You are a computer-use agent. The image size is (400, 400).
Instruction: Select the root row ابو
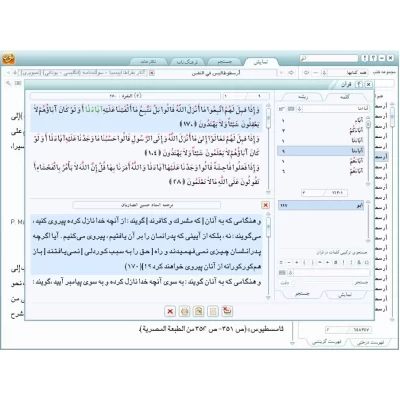tap(321, 206)
